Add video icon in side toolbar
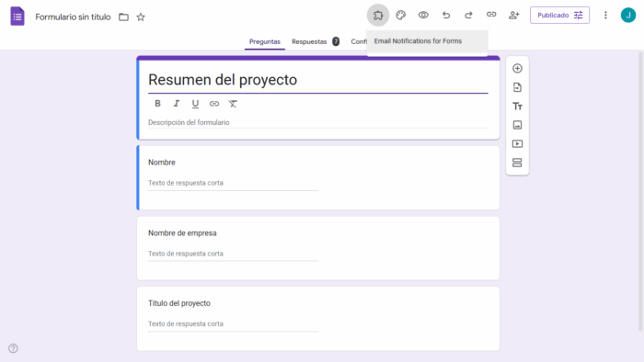The image size is (644, 362). 517,144
